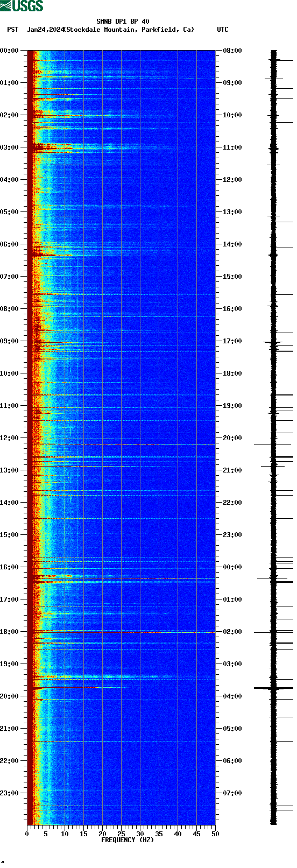
Task: Click the UTC 05:00 time label
Action: click(x=232, y=729)
